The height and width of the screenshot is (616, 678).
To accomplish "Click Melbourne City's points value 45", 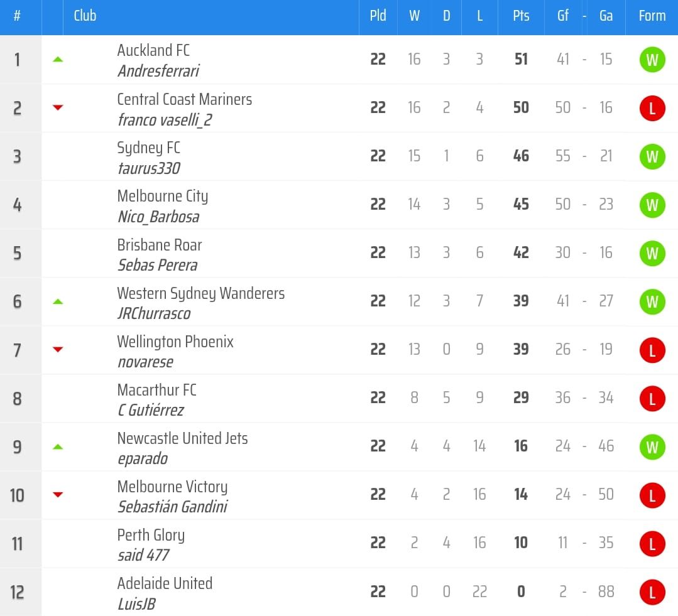I will pyautogui.click(x=521, y=205).
